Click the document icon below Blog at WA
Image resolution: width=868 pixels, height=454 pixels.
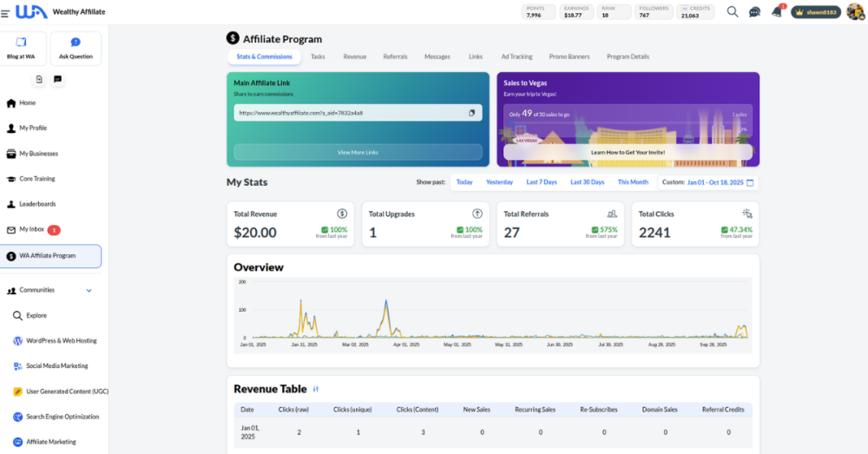tap(40, 79)
